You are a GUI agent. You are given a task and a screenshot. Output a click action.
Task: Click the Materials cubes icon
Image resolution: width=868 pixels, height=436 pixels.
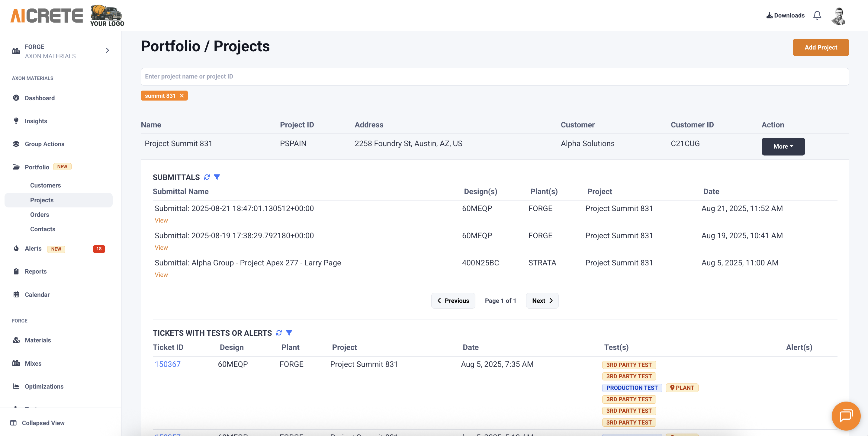tap(16, 340)
